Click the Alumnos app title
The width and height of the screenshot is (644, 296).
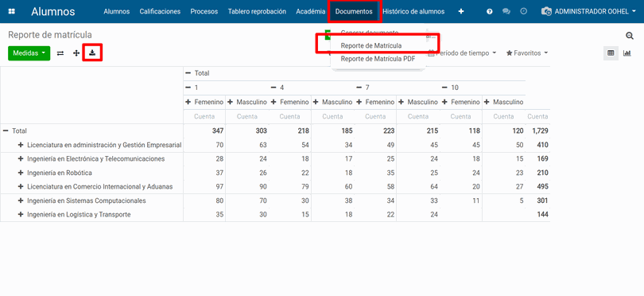pyautogui.click(x=53, y=11)
